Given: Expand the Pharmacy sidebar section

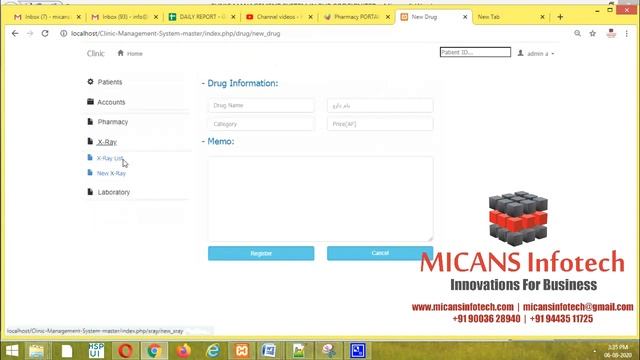Looking at the screenshot, I should tap(113, 122).
